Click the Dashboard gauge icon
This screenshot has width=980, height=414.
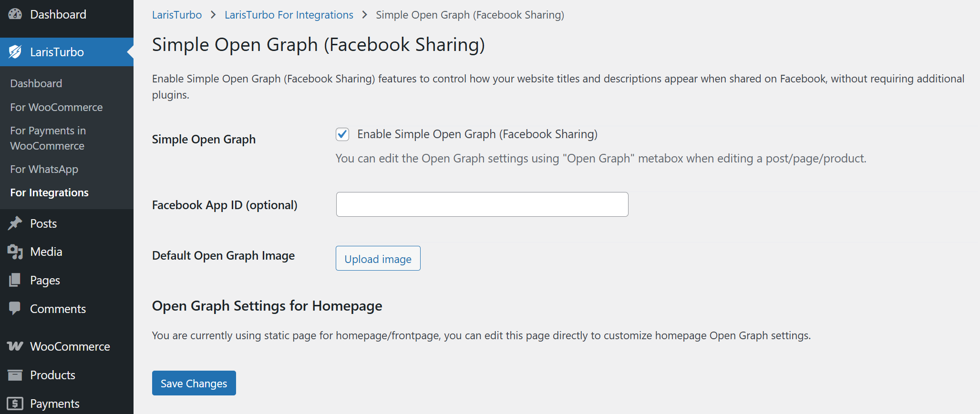(x=15, y=14)
